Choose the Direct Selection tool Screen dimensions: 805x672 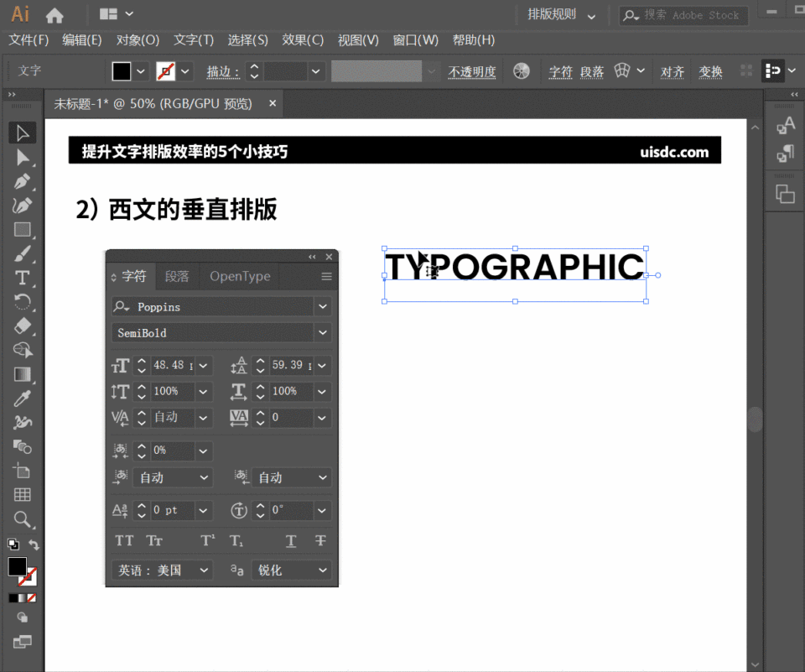click(23, 157)
